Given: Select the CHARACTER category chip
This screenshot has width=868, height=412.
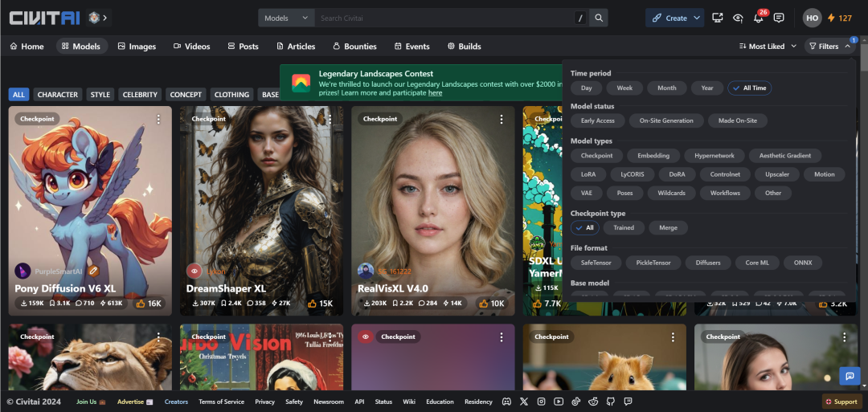Looking at the screenshot, I should click(x=58, y=95).
